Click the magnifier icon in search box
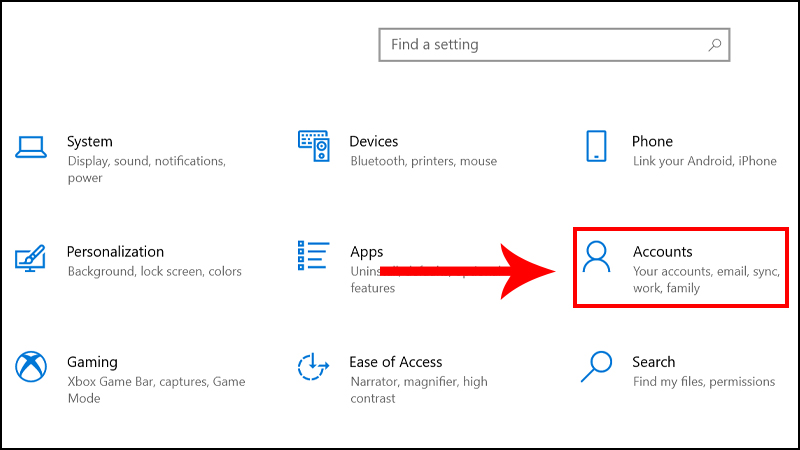This screenshot has width=800, height=450. tap(714, 45)
